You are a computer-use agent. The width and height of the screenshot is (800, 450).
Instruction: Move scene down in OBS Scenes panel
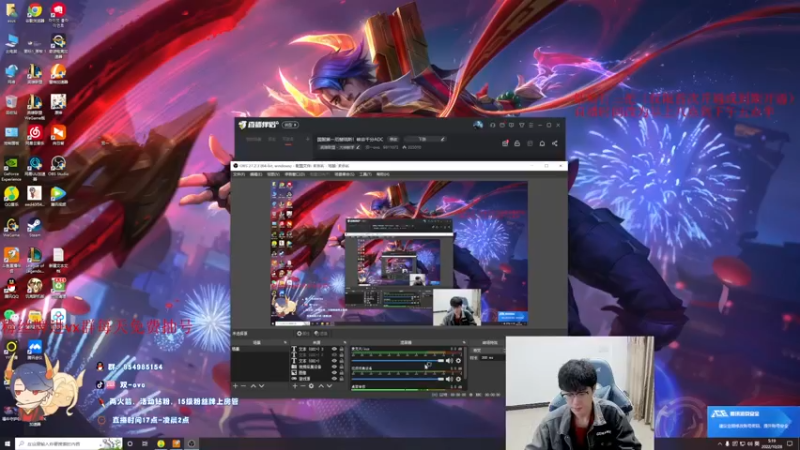click(262, 386)
